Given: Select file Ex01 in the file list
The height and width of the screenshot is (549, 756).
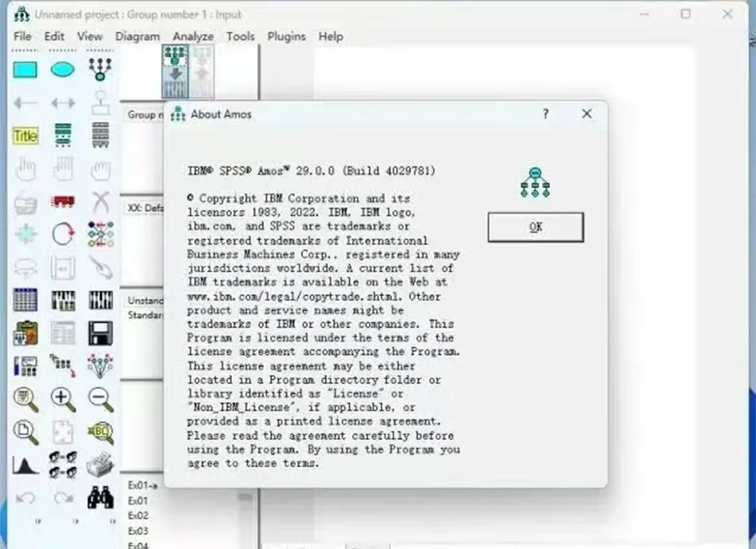Looking at the screenshot, I should (138, 500).
